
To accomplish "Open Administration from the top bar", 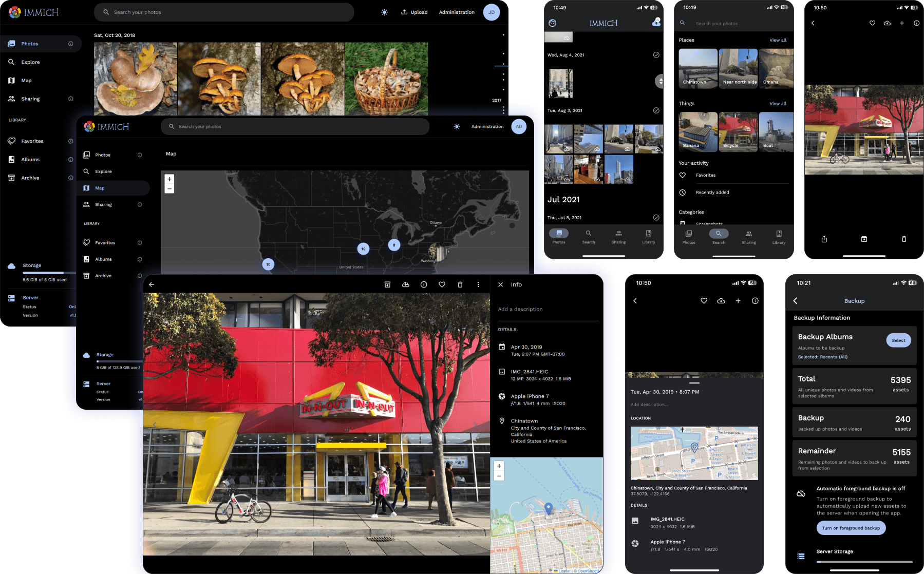I will 456,12.
